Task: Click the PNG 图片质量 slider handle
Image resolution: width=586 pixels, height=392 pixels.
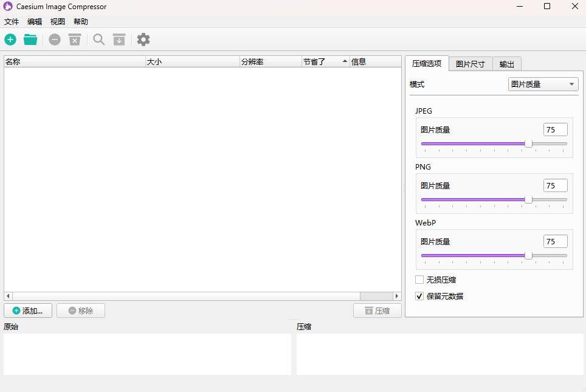Action: [x=528, y=200]
